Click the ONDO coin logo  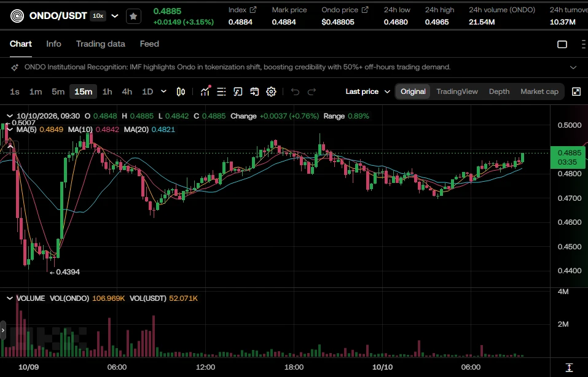coord(17,16)
